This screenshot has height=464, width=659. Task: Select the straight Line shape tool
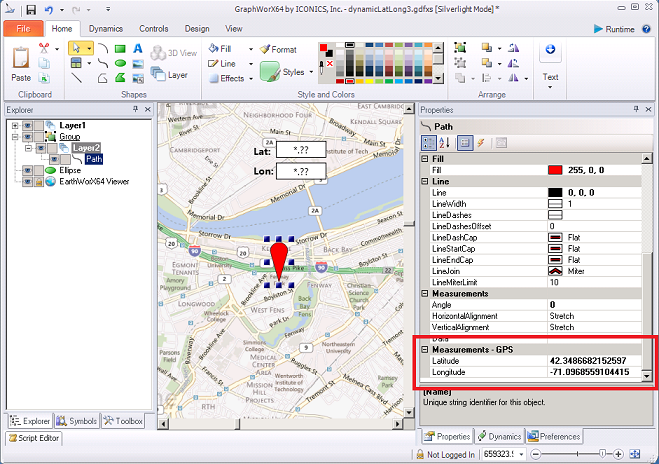point(77,78)
